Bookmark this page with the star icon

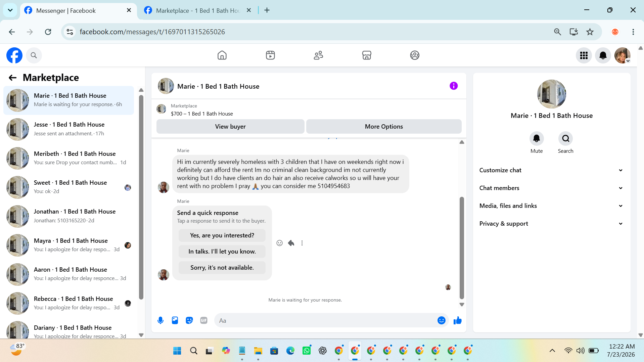click(x=590, y=32)
